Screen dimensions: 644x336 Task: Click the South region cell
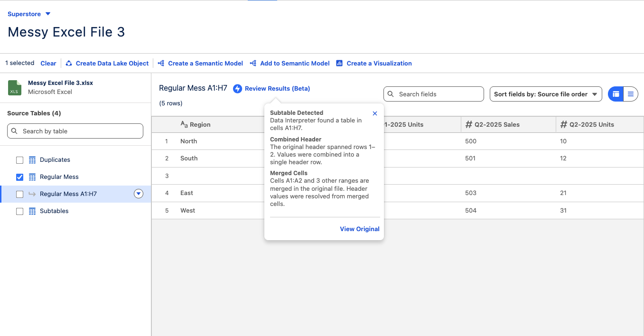[189, 159]
